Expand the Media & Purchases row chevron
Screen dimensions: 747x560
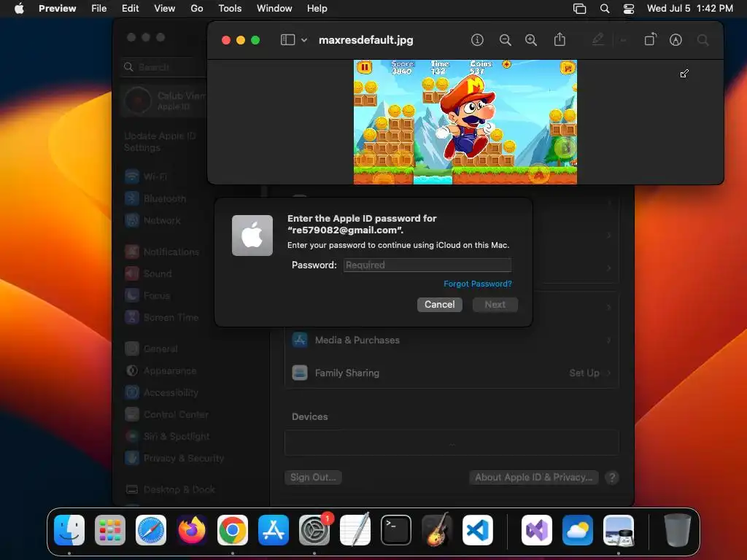click(609, 340)
